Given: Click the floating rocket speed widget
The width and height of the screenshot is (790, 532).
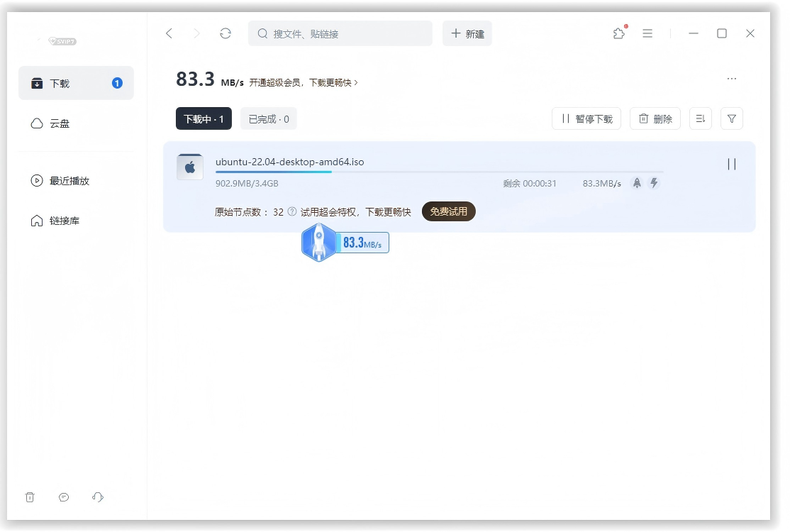Looking at the screenshot, I should point(345,243).
